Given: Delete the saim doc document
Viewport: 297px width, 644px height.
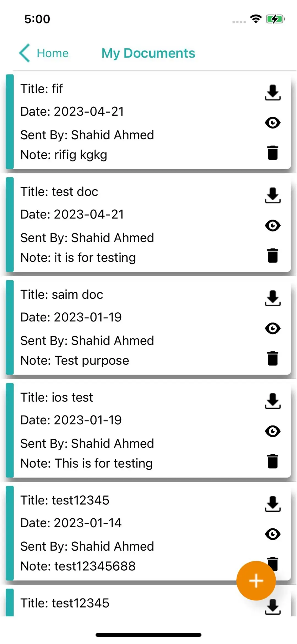Looking at the screenshot, I should click(x=273, y=359).
